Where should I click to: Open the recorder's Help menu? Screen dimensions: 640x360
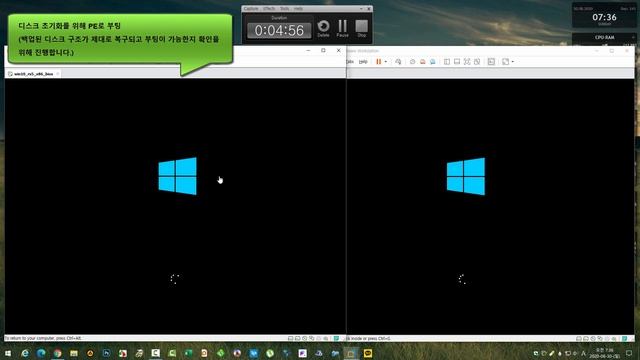298,9
